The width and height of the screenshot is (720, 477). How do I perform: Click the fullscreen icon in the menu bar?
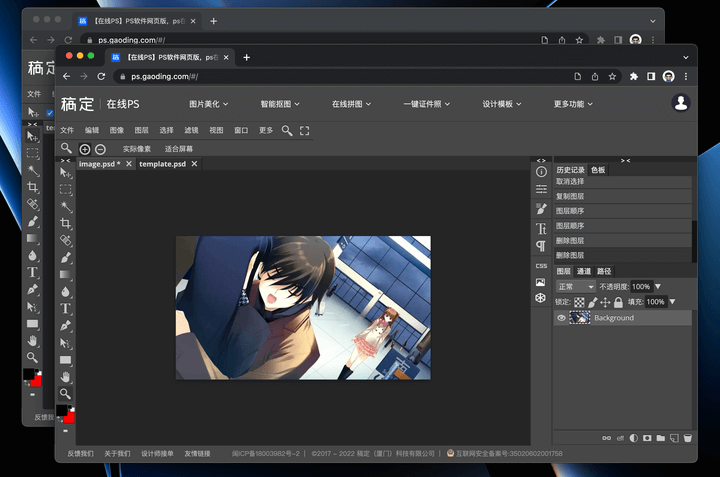pyautogui.click(x=304, y=130)
